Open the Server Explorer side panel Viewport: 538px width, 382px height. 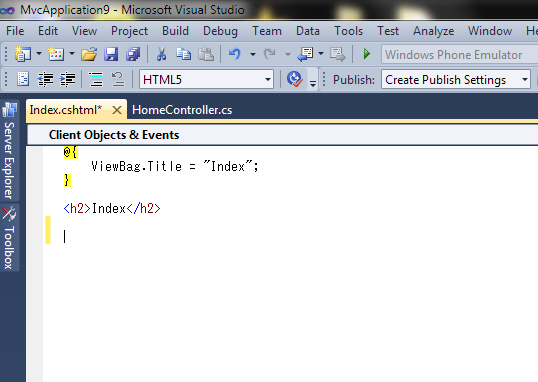[x=9, y=151]
